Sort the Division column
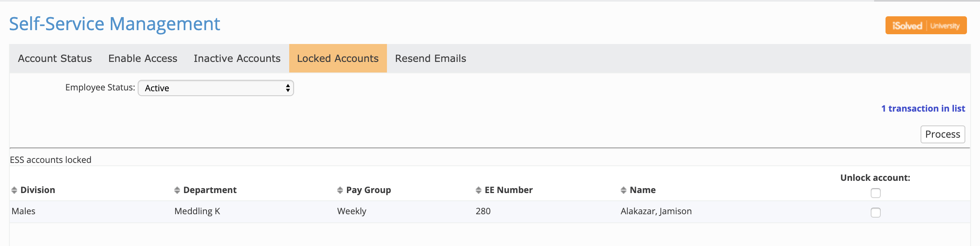The height and width of the screenshot is (246, 980). (x=13, y=189)
